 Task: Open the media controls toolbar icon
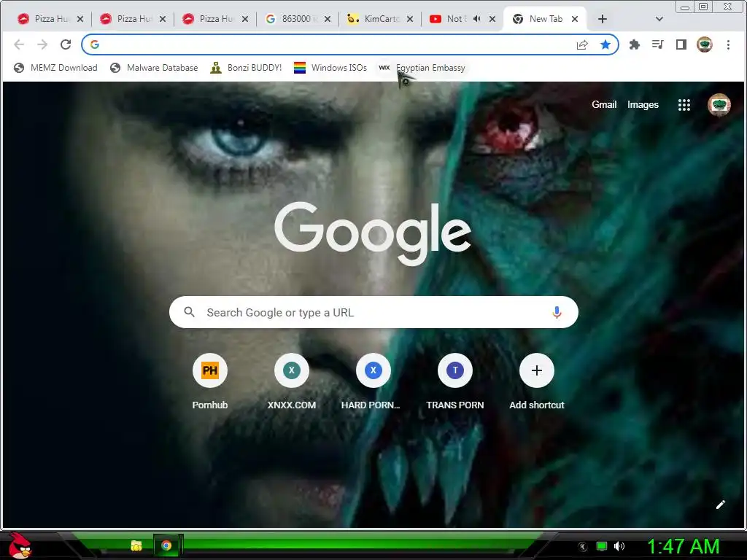(x=657, y=44)
